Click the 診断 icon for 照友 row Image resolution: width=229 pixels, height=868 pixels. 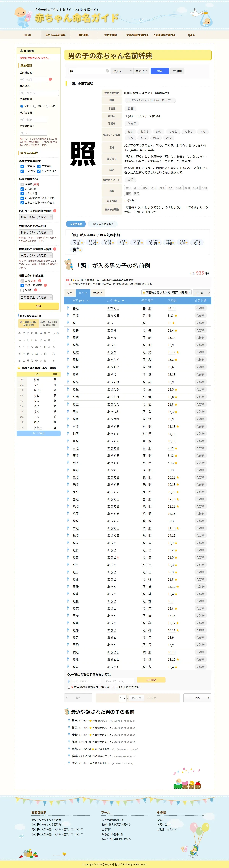200,667
